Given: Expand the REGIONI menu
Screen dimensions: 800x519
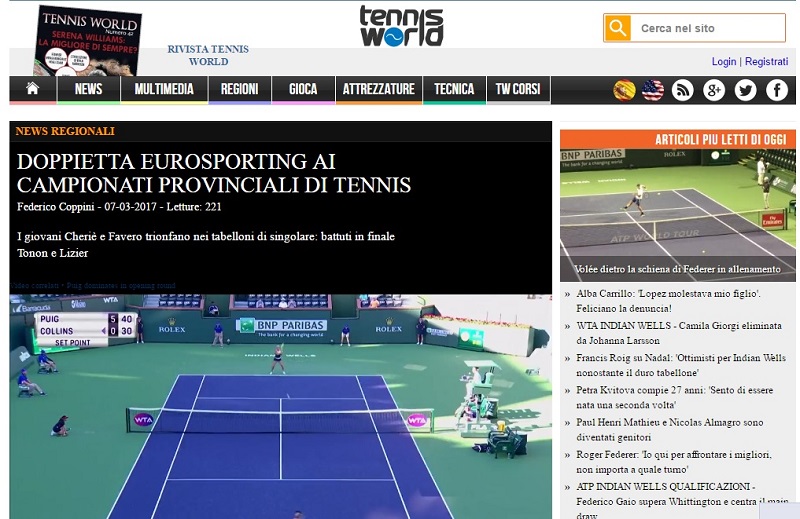Looking at the screenshot, I should [239, 89].
